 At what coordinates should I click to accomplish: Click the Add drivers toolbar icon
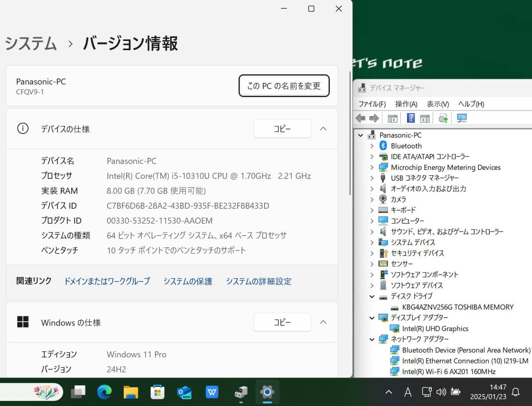(x=443, y=118)
